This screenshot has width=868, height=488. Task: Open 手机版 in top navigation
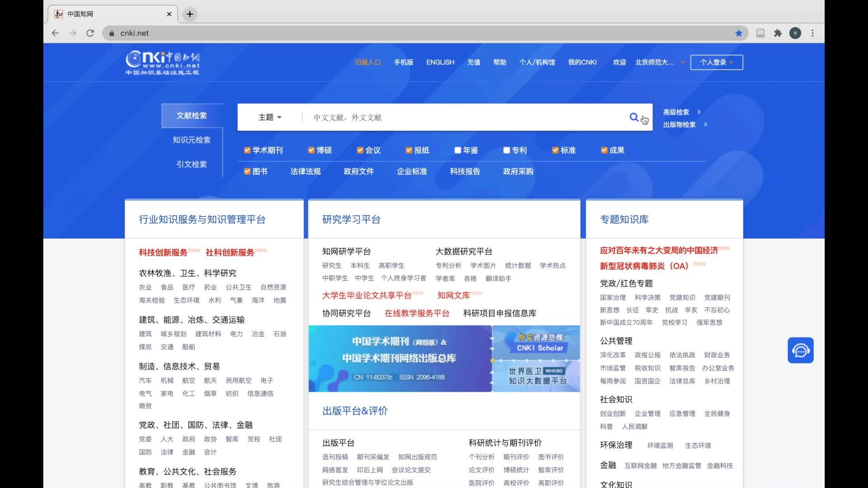click(x=403, y=62)
